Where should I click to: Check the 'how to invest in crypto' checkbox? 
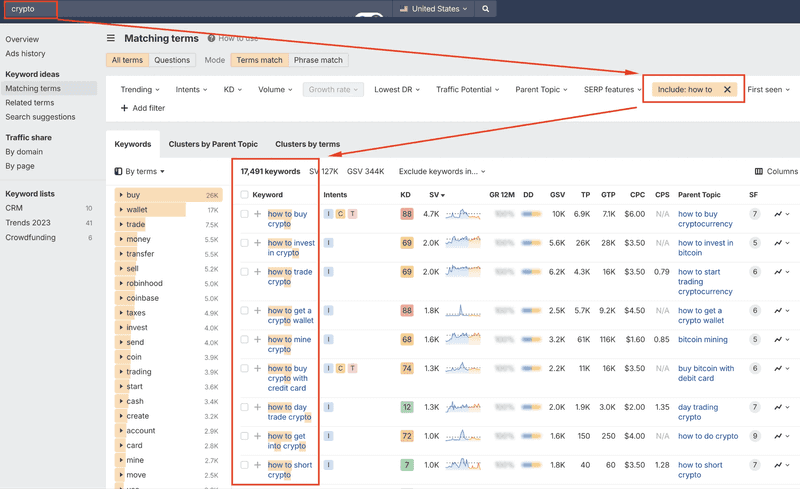(x=244, y=243)
